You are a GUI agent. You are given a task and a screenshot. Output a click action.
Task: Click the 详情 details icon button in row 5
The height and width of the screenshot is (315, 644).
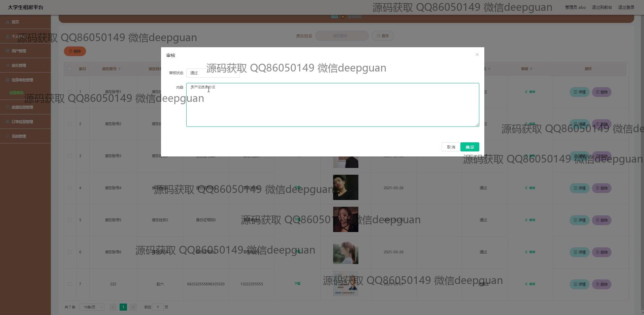pyautogui.click(x=579, y=220)
